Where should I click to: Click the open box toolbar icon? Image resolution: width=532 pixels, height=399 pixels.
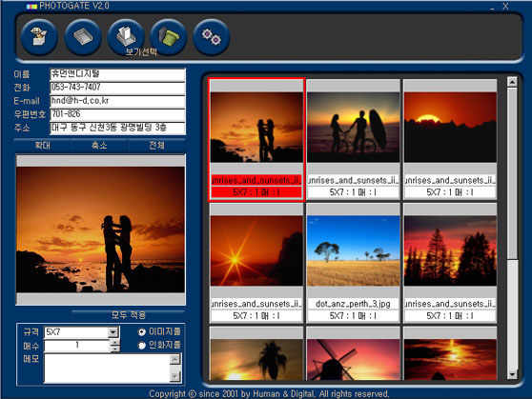tap(39, 37)
